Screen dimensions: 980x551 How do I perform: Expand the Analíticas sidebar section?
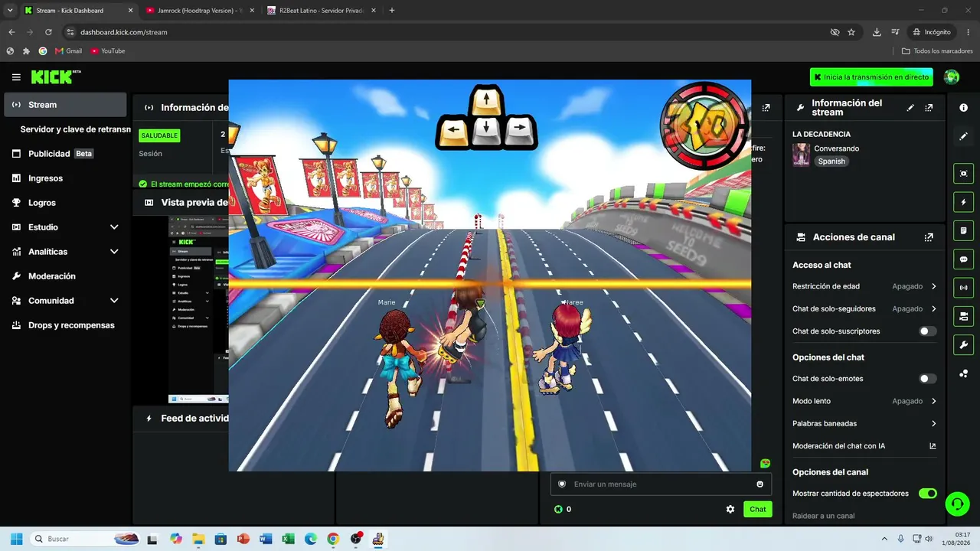[x=65, y=252]
